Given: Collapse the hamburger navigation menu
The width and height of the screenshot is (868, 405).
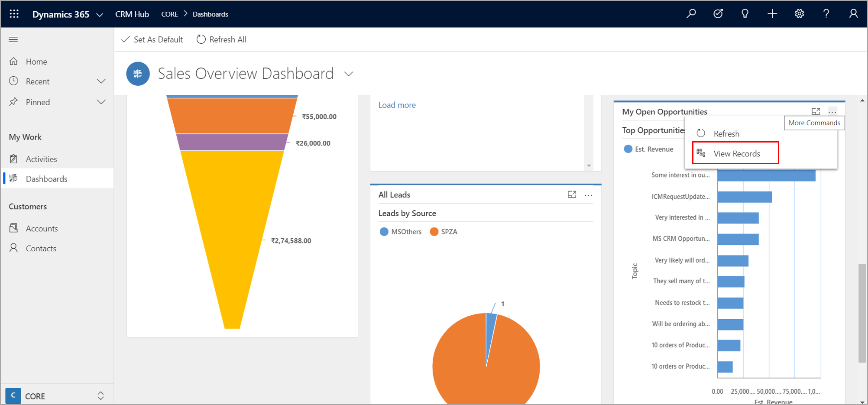Looking at the screenshot, I should point(13,39).
